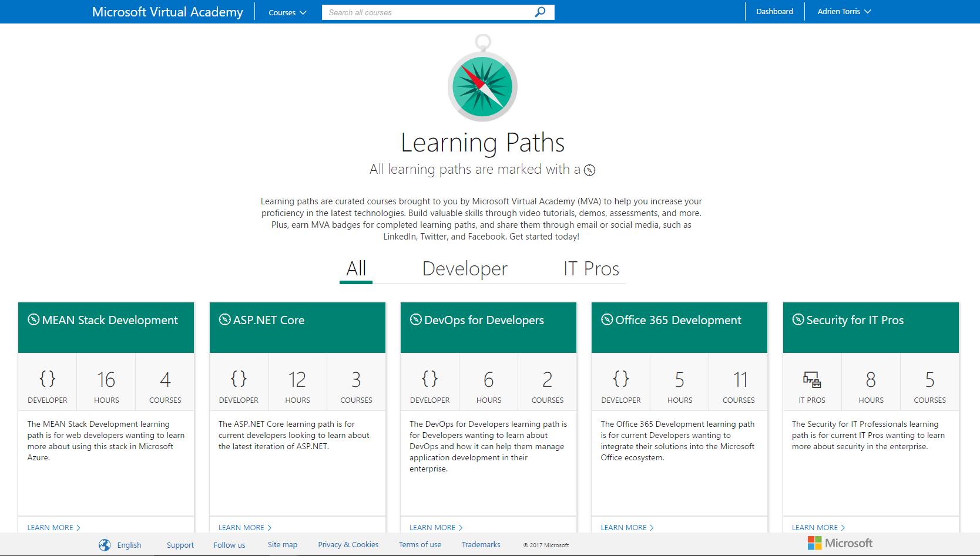The width and height of the screenshot is (980, 556).
Task: Click ASP.NET Core card title
Action: [x=269, y=320]
